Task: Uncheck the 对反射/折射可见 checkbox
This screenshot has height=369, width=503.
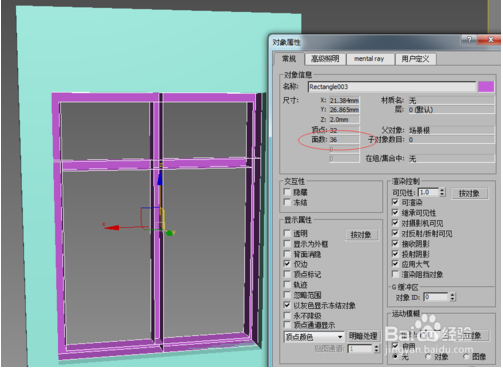Action: [395, 233]
